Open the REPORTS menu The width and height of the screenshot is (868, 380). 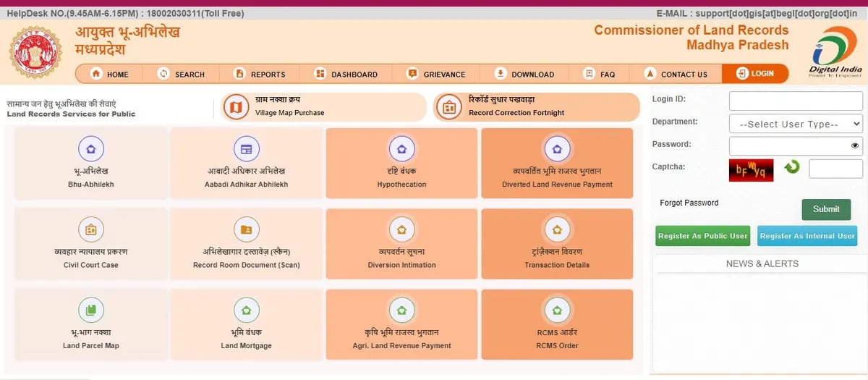pyautogui.click(x=259, y=74)
